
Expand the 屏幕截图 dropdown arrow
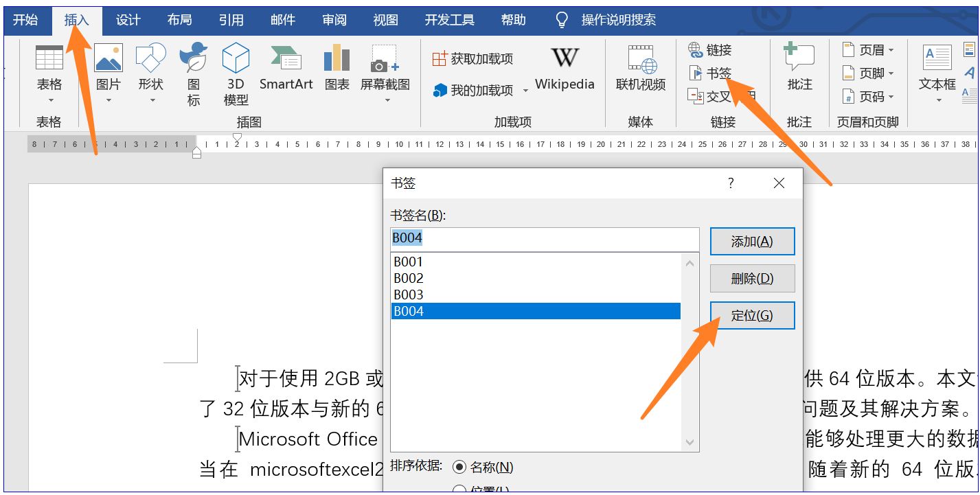(x=387, y=100)
